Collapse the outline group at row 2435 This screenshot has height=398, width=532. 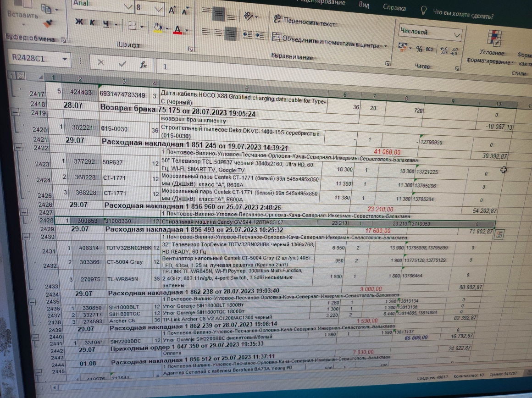click(32, 301)
